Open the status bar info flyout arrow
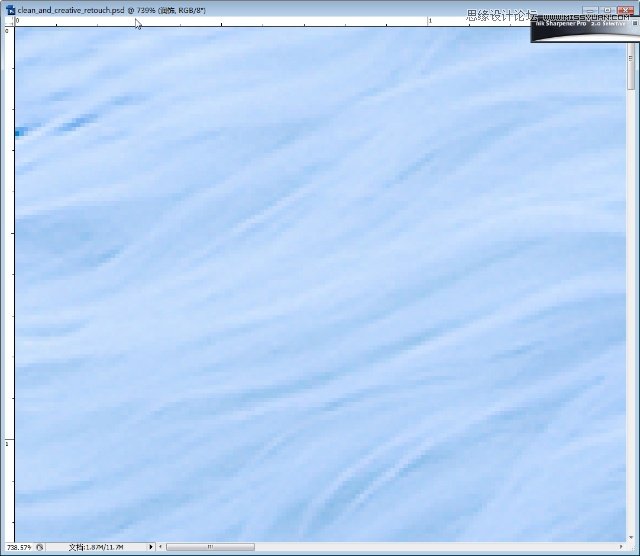The width and height of the screenshot is (640, 556). [x=151, y=547]
